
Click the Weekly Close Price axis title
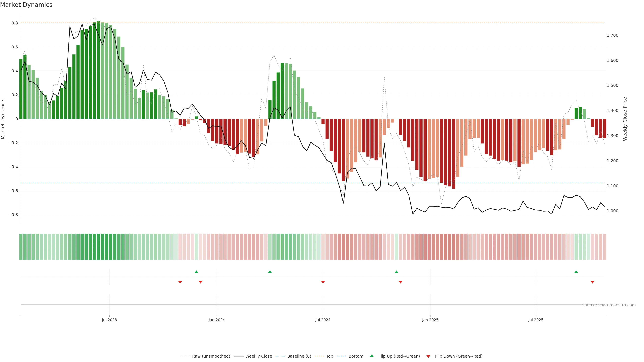tap(625, 119)
